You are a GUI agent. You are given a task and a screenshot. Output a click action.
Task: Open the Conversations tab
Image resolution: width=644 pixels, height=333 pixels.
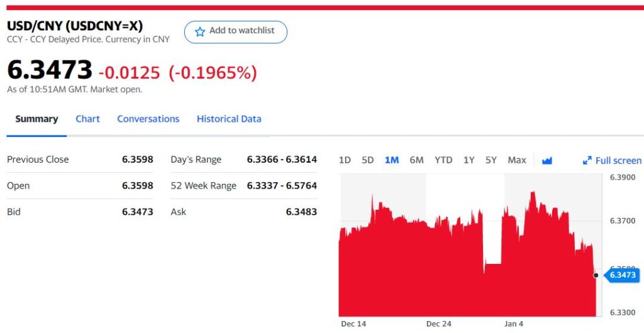[x=148, y=119]
